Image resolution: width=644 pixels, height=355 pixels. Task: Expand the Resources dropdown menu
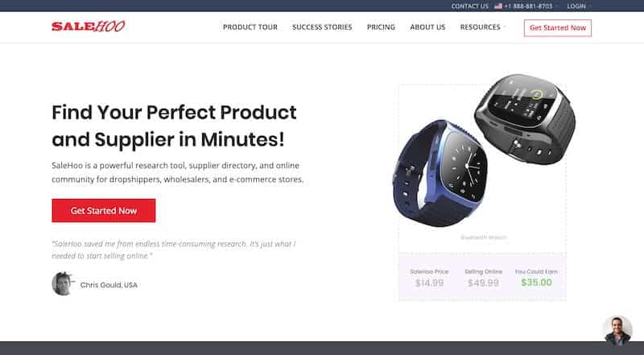(482, 27)
